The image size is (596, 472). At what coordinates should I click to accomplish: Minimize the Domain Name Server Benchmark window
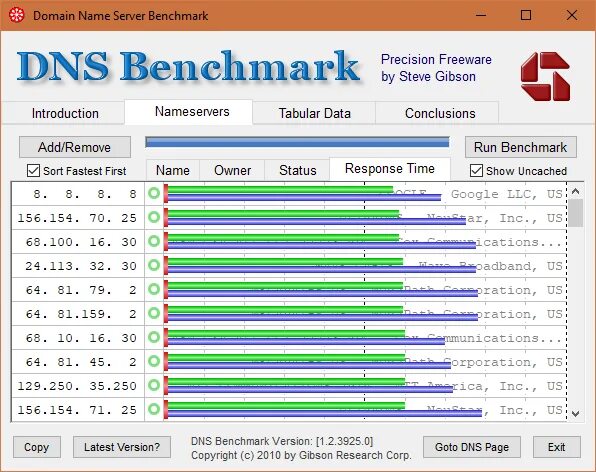coord(481,15)
